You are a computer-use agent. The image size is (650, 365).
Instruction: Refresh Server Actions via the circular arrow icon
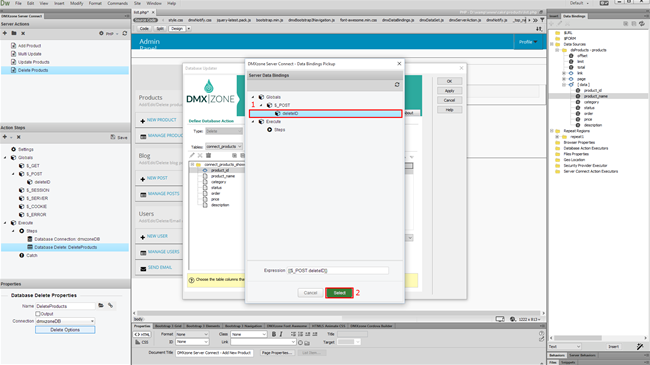click(125, 33)
